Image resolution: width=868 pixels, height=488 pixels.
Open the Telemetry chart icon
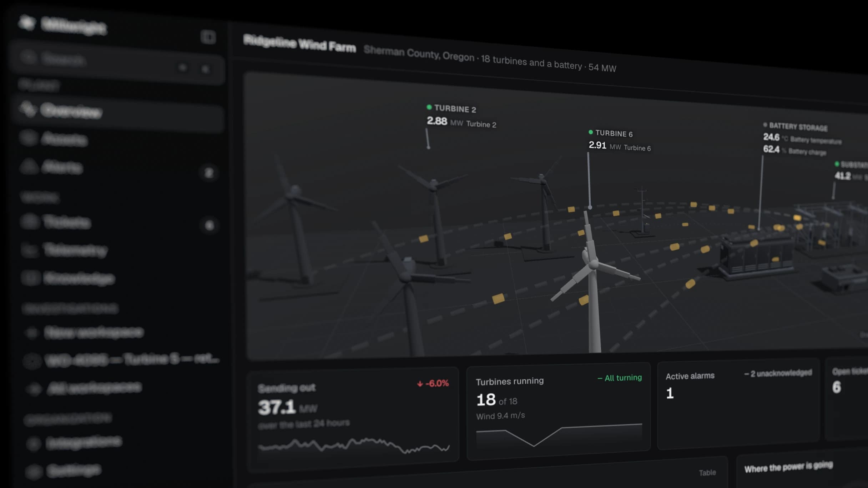point(30,250)
